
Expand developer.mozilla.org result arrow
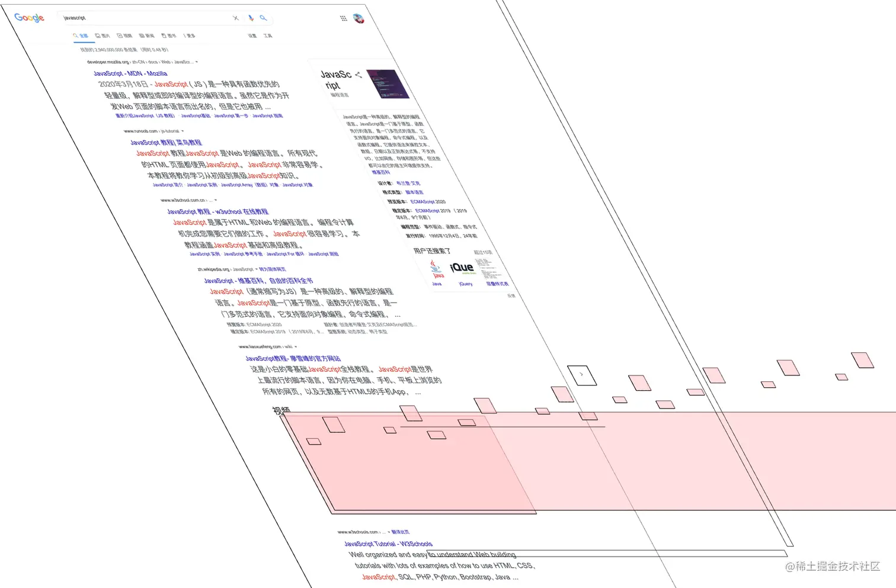[x=197, y=62]
